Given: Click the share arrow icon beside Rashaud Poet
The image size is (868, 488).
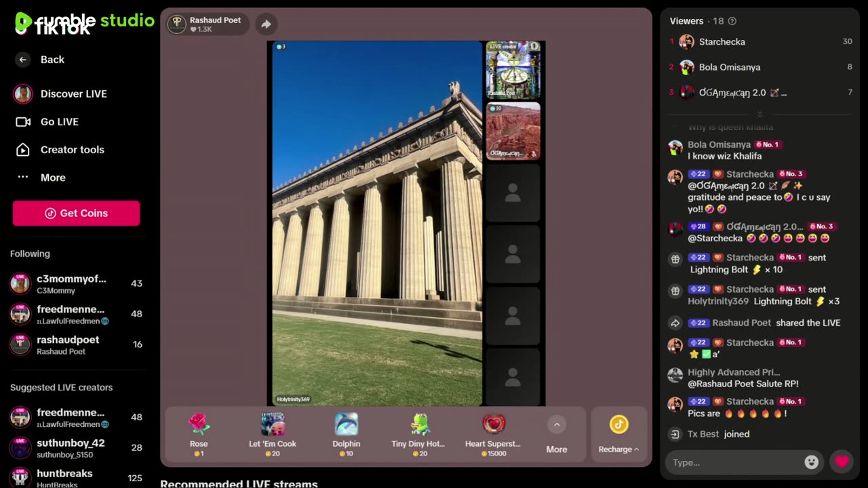Looking at the screenshot, I should click(x=266, y=24).
